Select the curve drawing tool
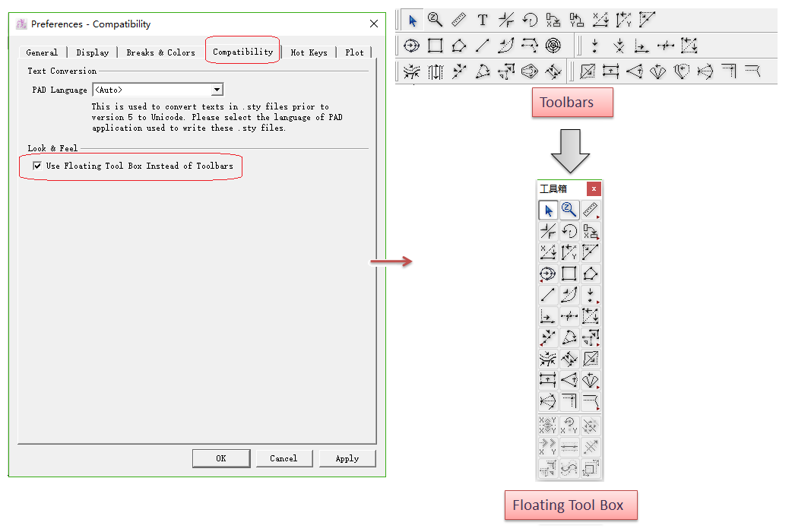792x532 pixels. tap(505, 46)
